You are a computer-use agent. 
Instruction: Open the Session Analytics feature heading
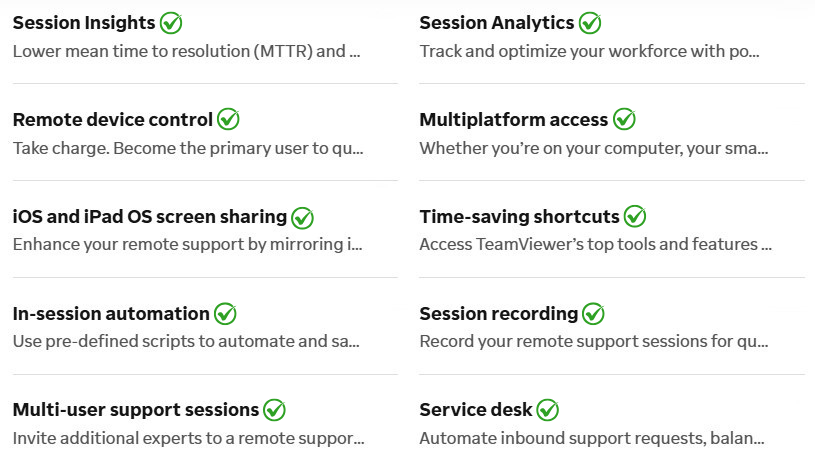point(497,23)
